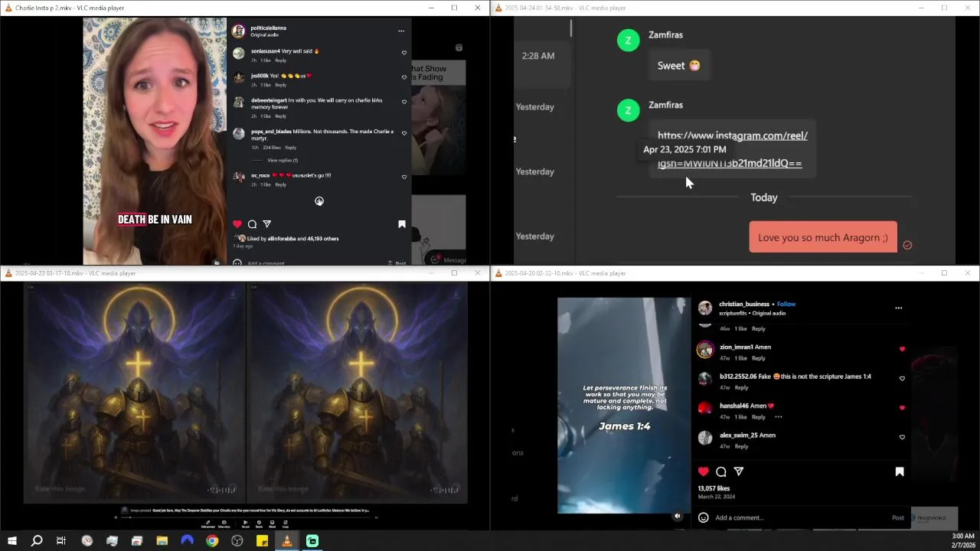Viewport: 980px width, 551px height.
Task: Open the emoji picker beside Add a comment
Action: coord(704,517)
